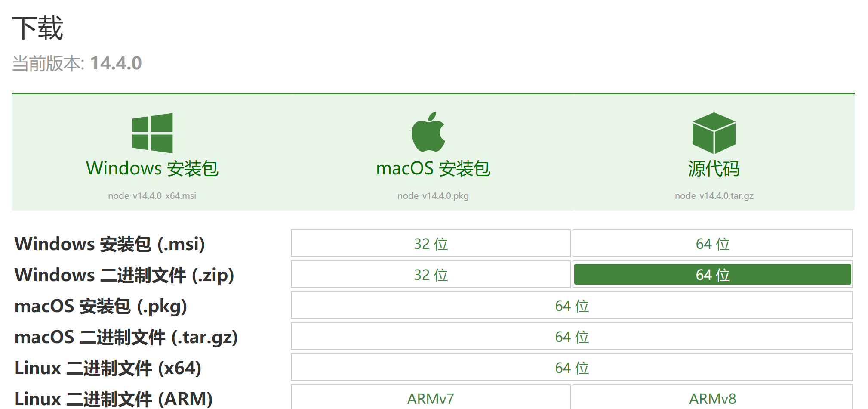
Task: Click the 当前版本 14.4.0 version text
Action: coord(77,63)
